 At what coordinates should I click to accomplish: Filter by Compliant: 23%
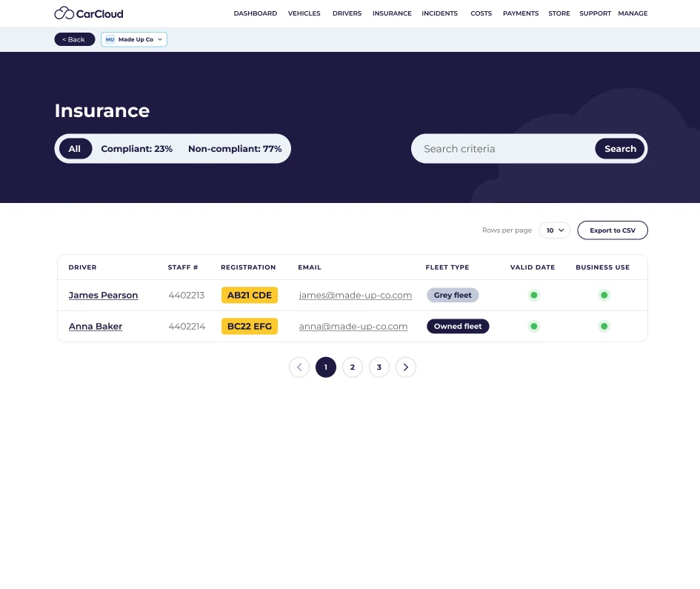[136, 149]
